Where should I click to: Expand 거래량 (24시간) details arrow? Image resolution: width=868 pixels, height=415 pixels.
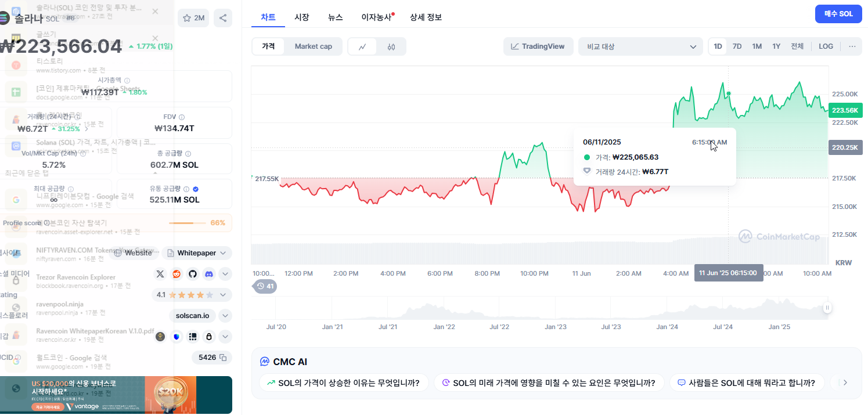pos(87,129)
